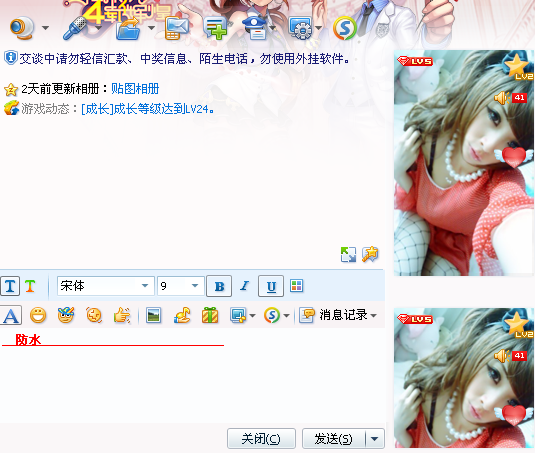Screen dimensions: 535x453
Task: Expand the send button options arrow
Action: [375, 439]
